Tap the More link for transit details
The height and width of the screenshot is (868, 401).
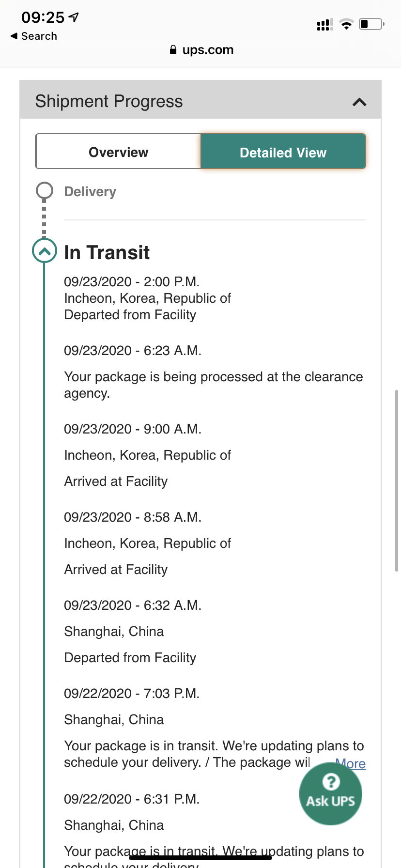point(351,763)
